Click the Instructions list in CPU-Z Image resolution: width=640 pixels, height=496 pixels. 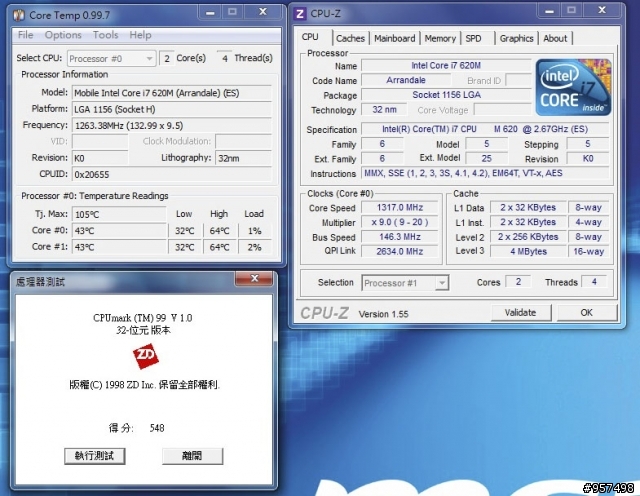coord(485,173)
